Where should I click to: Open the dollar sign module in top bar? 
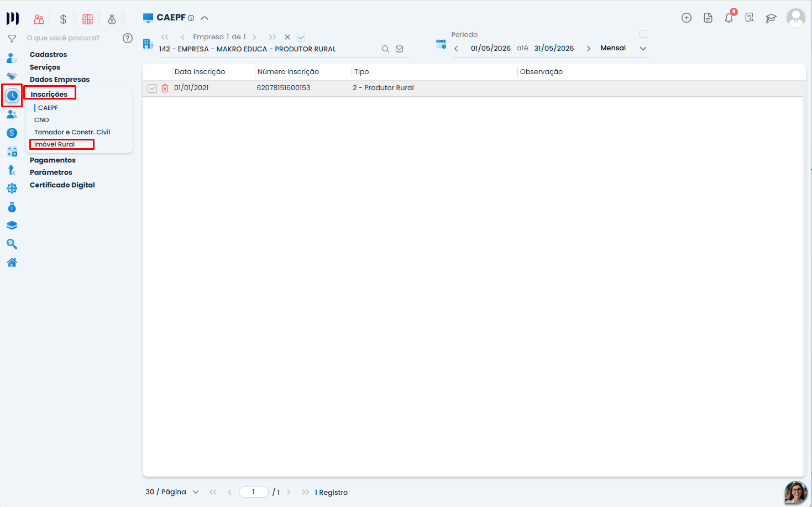(63, 19)
